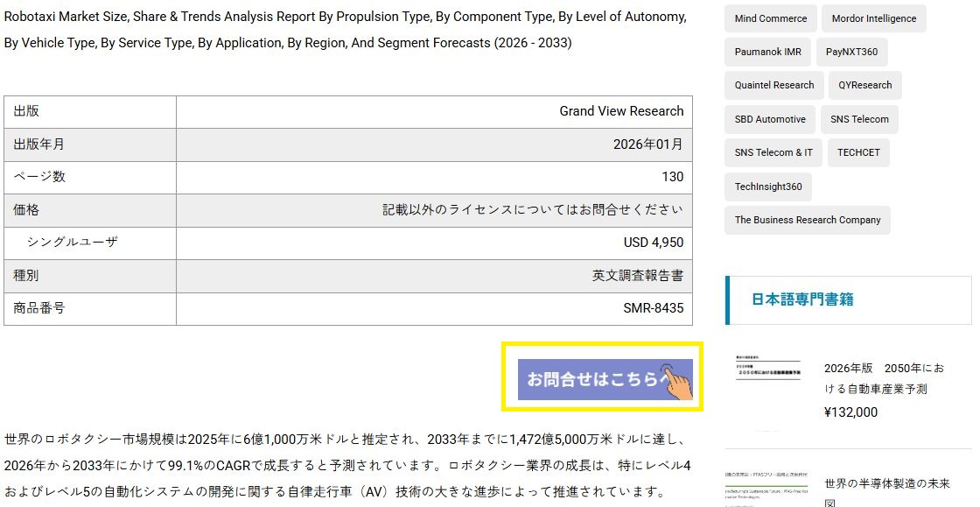Open the 2026年版 自動車産業予測 book title link
The image size is (980, 507).
pyautogui.click(x=884, y=378)
